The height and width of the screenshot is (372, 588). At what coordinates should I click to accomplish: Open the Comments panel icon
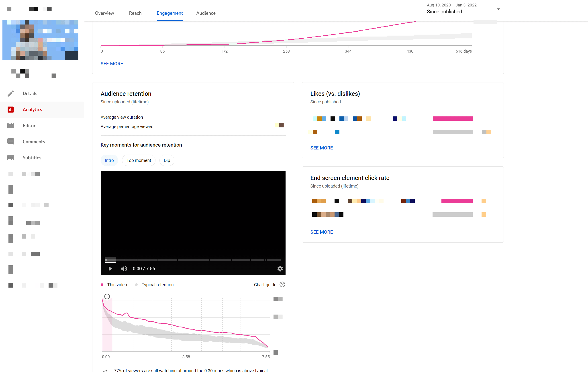pyautogui.click(x=11, y=141)
